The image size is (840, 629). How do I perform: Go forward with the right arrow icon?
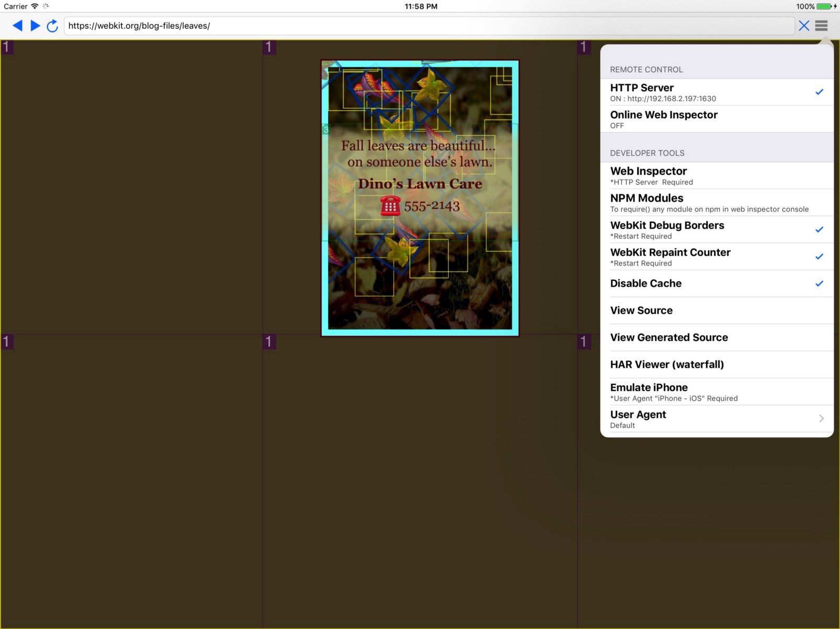click(x=35, y=26)
